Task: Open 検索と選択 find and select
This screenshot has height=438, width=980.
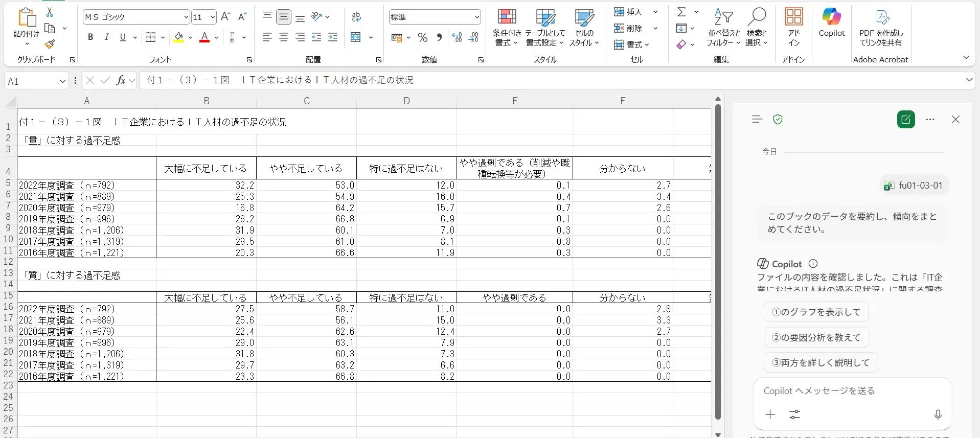Action: pyautogui.click(x=757, y=28)
